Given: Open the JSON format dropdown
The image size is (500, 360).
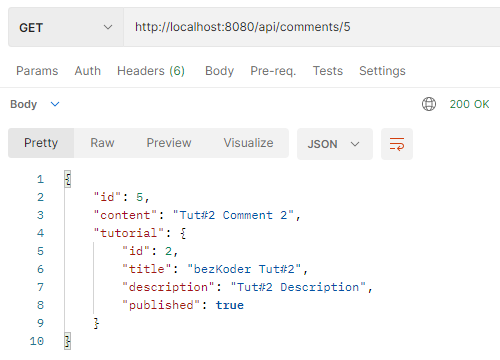Looking at the screenshot, I should point(335,144).
